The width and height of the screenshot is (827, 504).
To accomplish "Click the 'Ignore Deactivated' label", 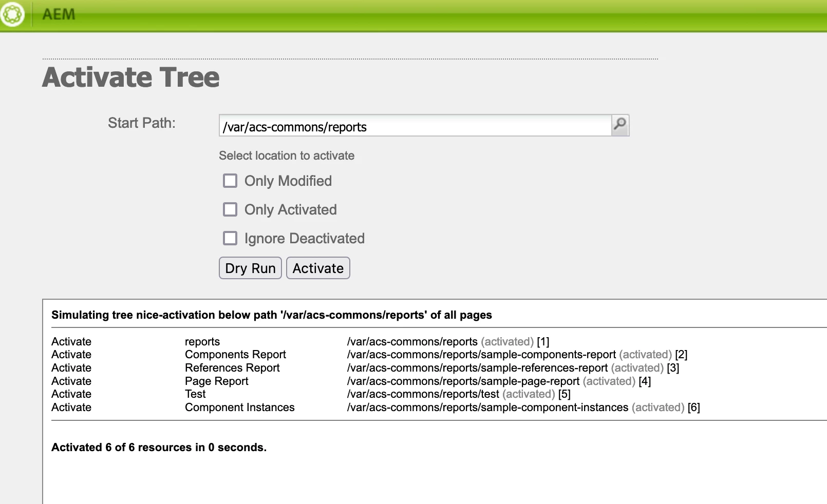I will [x=305, y=238].
